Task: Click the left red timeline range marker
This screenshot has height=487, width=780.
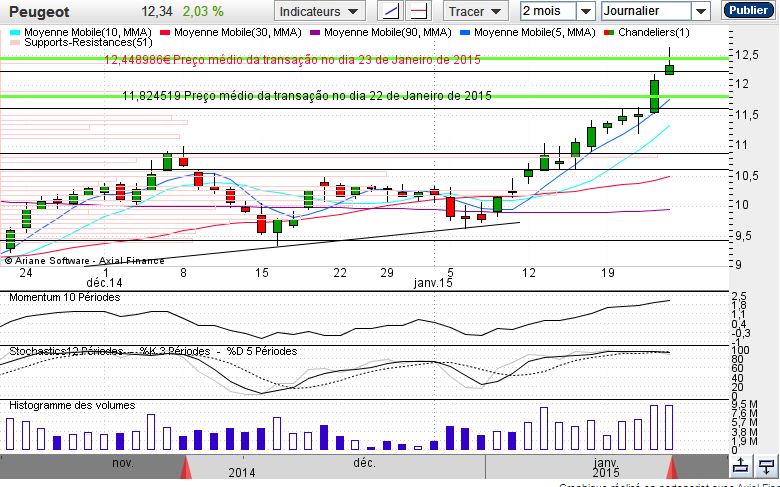Action: 186,468
